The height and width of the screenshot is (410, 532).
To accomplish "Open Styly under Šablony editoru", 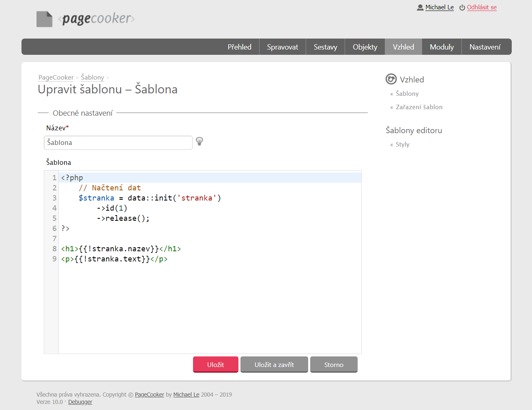I will 403,145.
